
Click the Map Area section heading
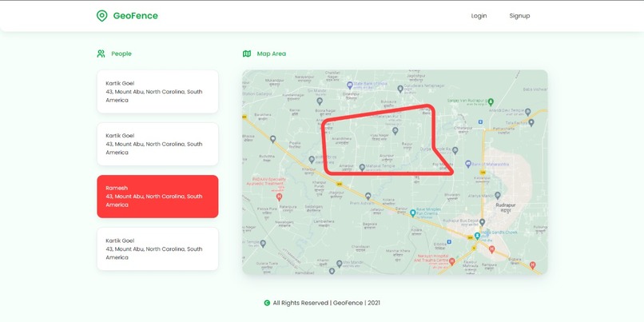(x=272, y=54)
